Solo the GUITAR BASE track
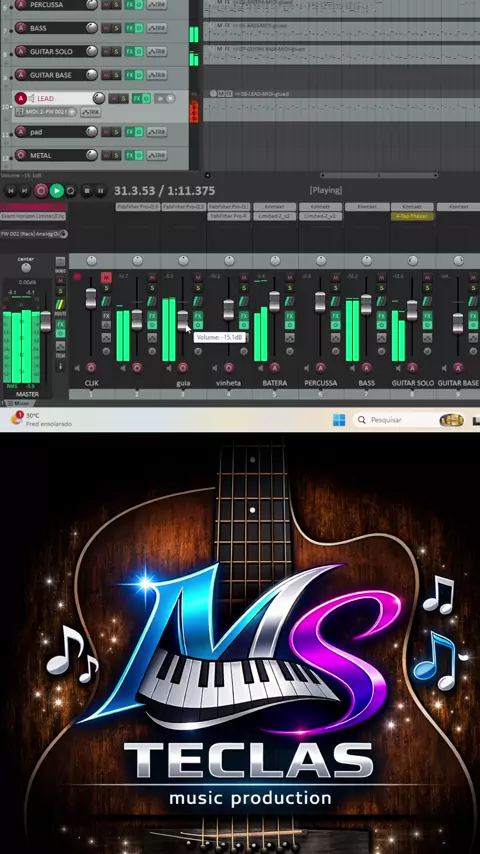Image resolution: width=480 pixels, height=854 pixels. coord(117,75)
